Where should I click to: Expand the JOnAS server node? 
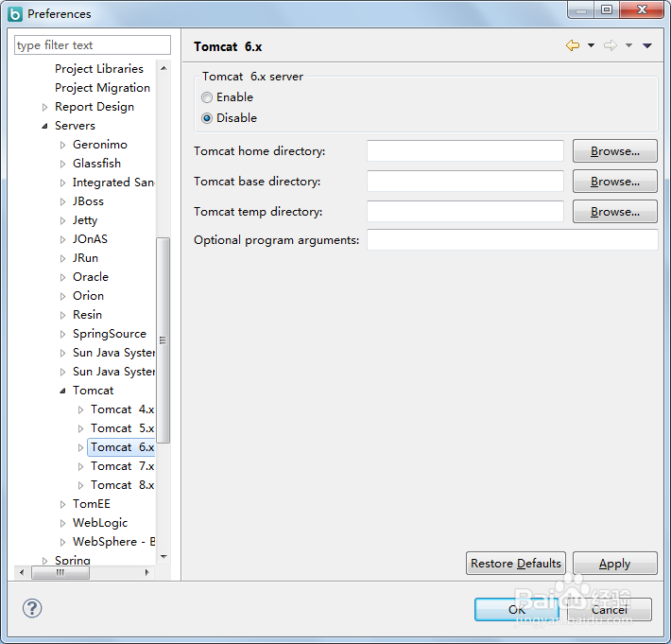[63, 239]
